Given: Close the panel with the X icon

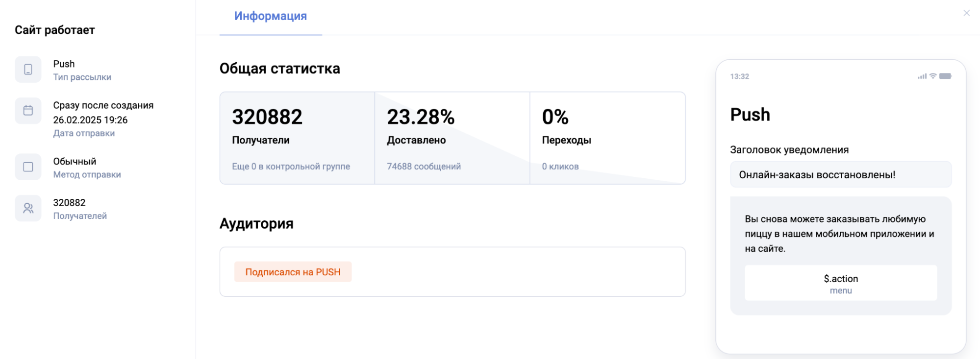Looking at the screenshot, I should (966, 13).
